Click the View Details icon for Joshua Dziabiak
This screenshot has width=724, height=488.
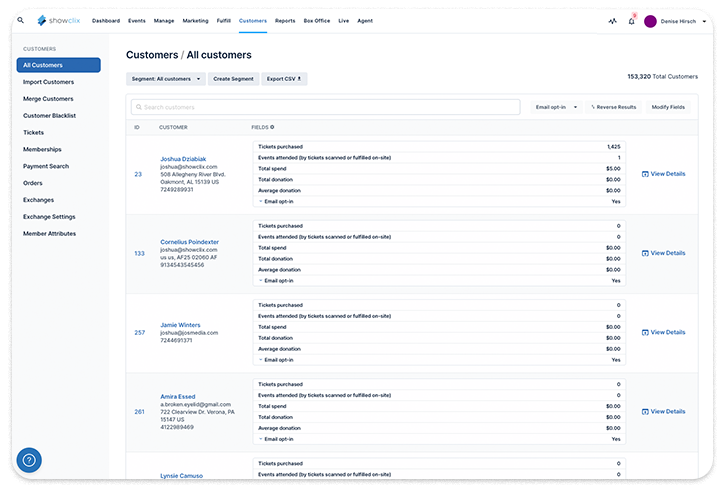[x=645, y=174]
